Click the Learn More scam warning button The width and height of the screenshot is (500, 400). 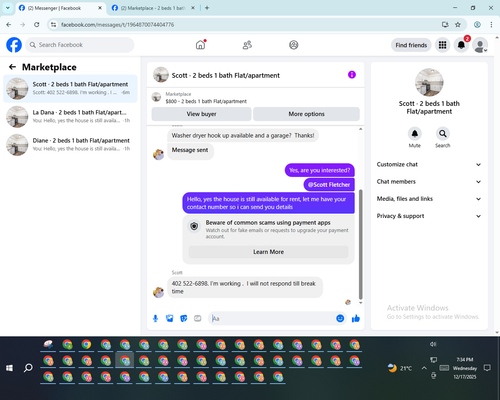[x=268, y=252]
